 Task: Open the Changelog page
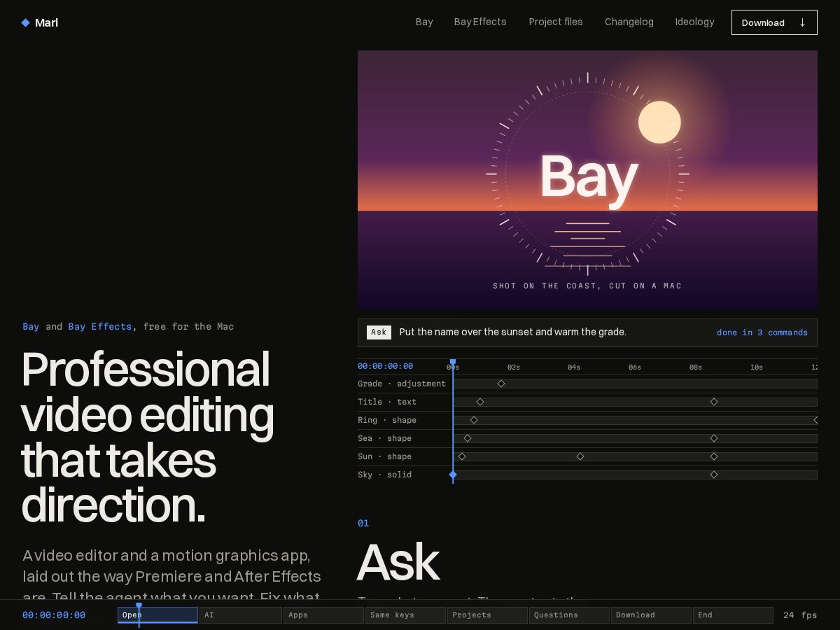pyautogui.click(x=629, y=22)
